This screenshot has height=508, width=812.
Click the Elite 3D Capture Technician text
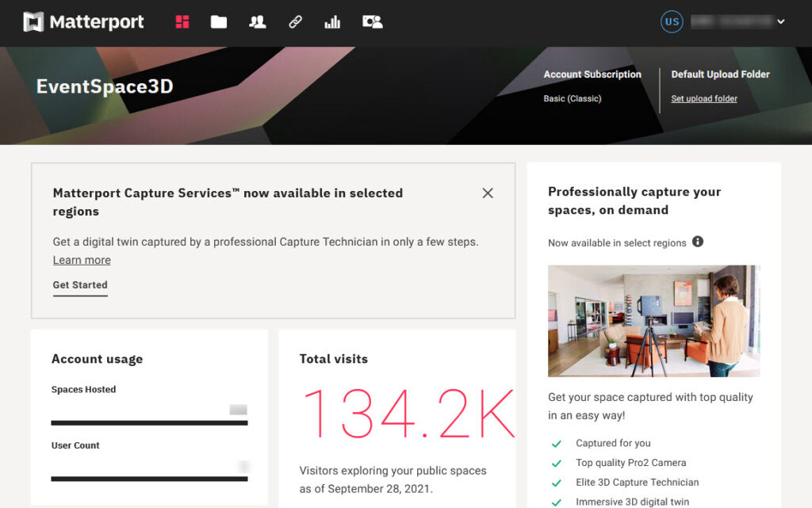point(637,483)
